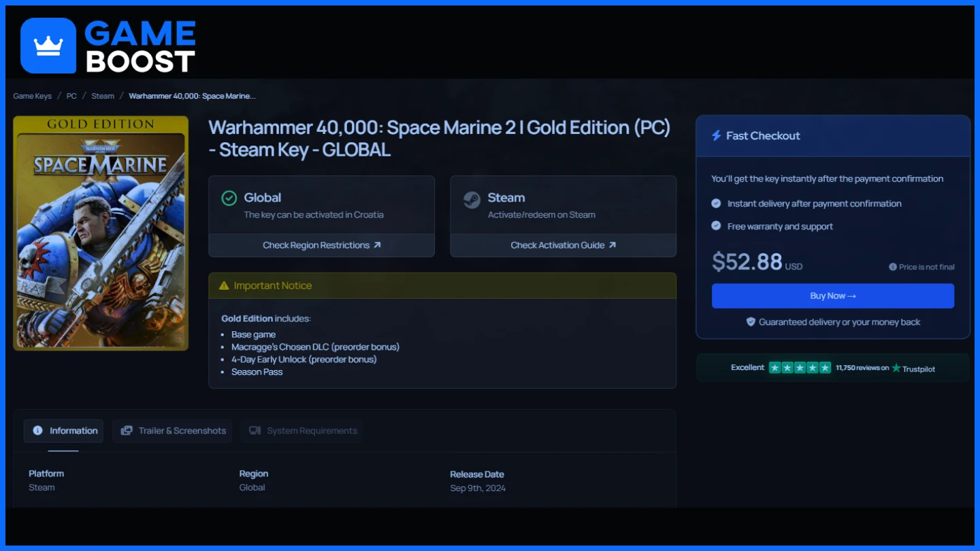
Task: Click the GAME BOOST logo text
Action: (x=141, y=46)
